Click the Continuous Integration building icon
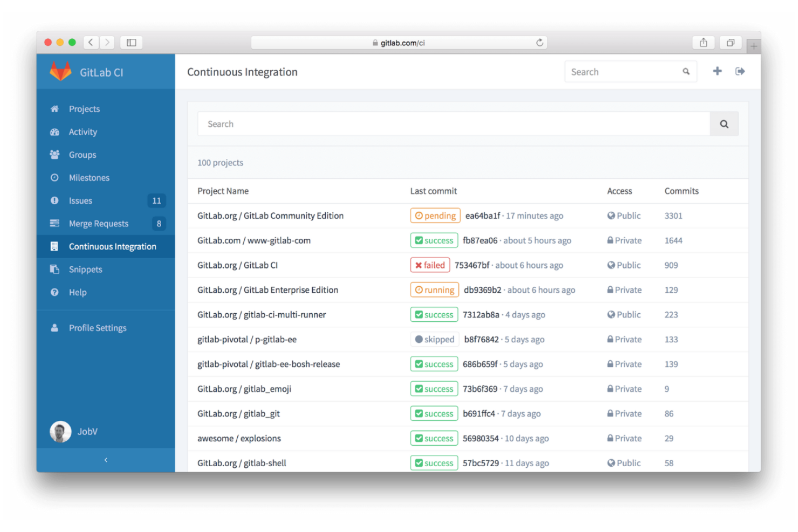 tap(54, 246)
